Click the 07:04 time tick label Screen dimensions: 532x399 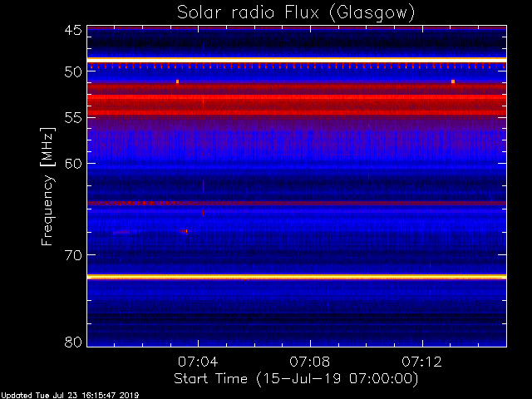[198, 362]
